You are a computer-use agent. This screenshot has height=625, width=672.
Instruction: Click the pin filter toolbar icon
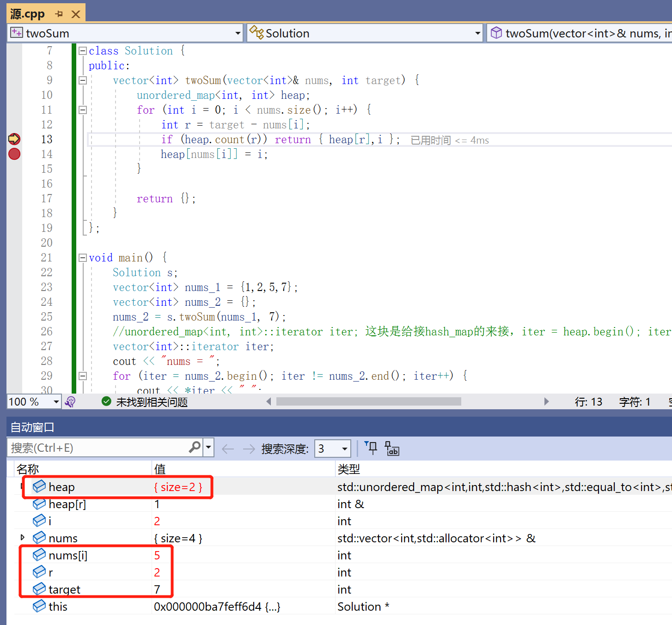tap(371, 448)
